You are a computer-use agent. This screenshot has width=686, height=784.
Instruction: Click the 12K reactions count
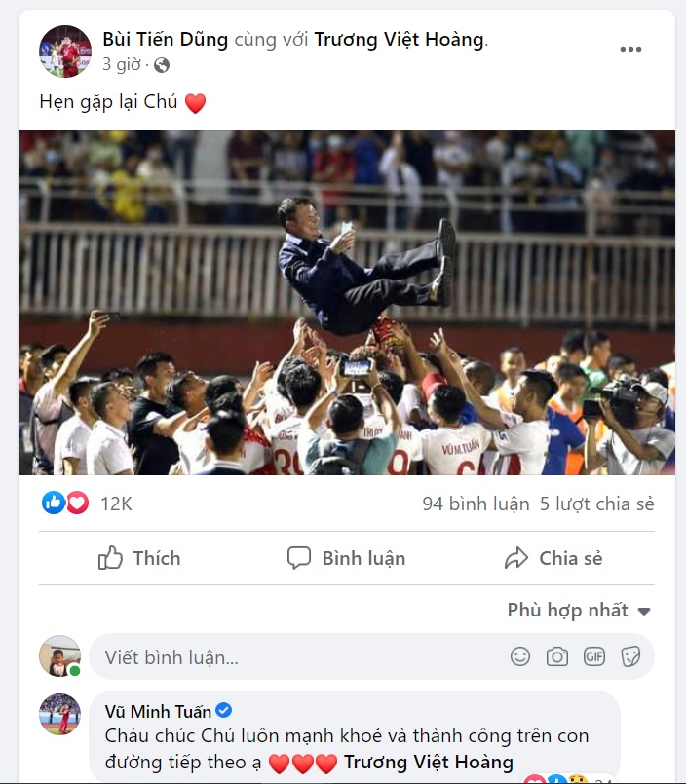click(116, 504)
